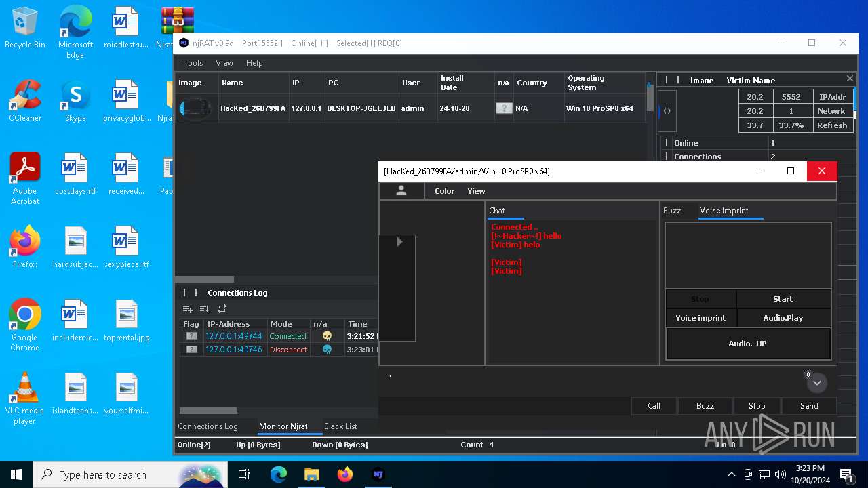Click the flag placeholder for 127.0.0.1:49744
This screenshot has height=488, width=868.
192,336
